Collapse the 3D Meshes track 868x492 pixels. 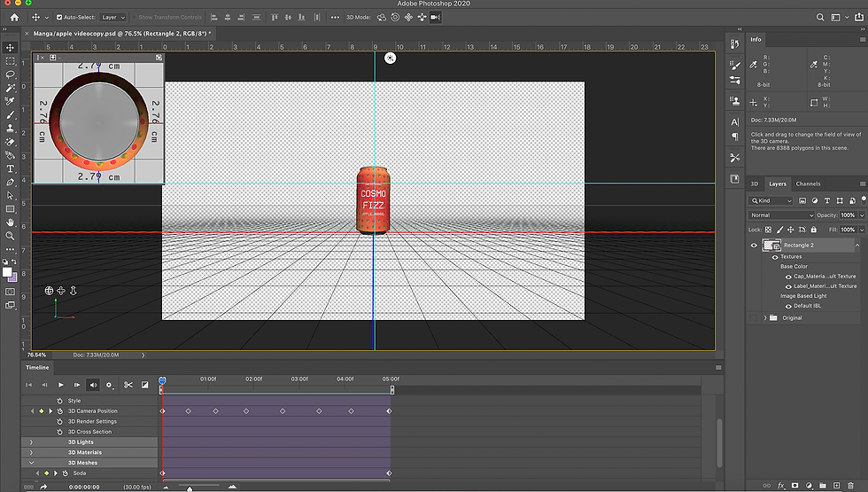pyautogui.click(x=31, y=463)
